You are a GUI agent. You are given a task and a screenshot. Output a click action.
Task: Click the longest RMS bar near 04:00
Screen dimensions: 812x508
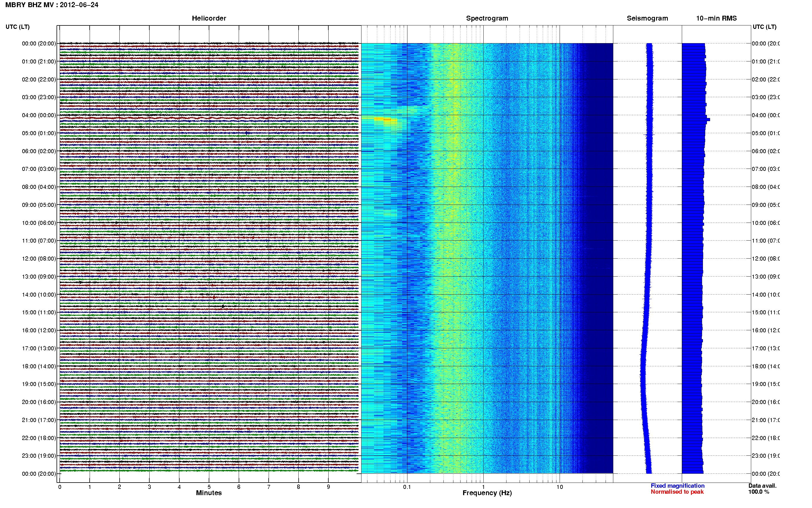click(696, 120)
